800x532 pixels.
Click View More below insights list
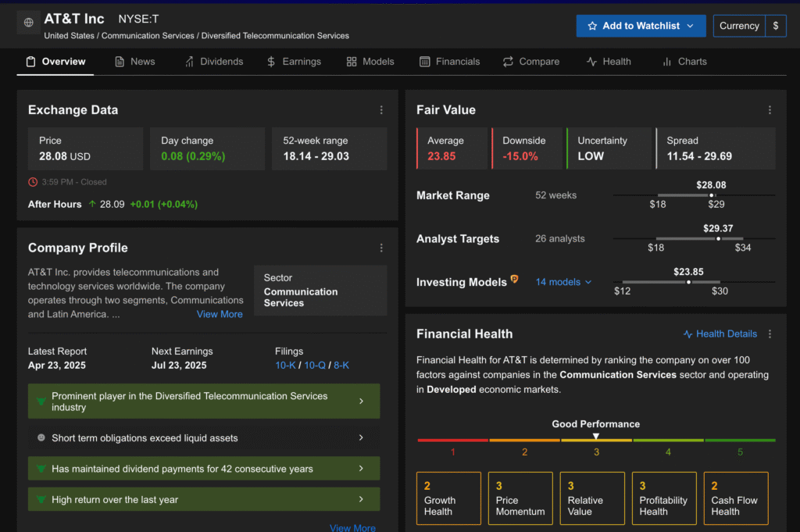(352, 528)
